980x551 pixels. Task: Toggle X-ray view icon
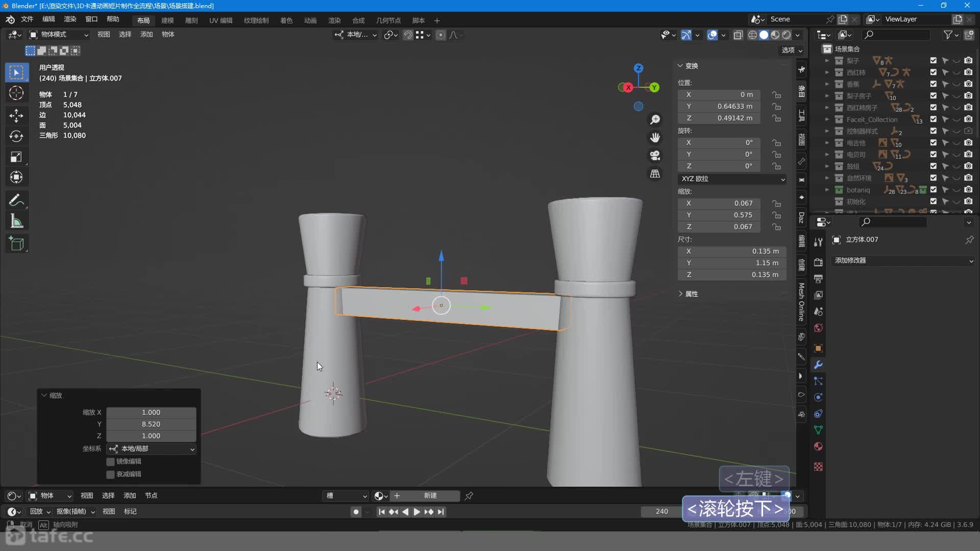pyautogui.click(x=738, y=35)
